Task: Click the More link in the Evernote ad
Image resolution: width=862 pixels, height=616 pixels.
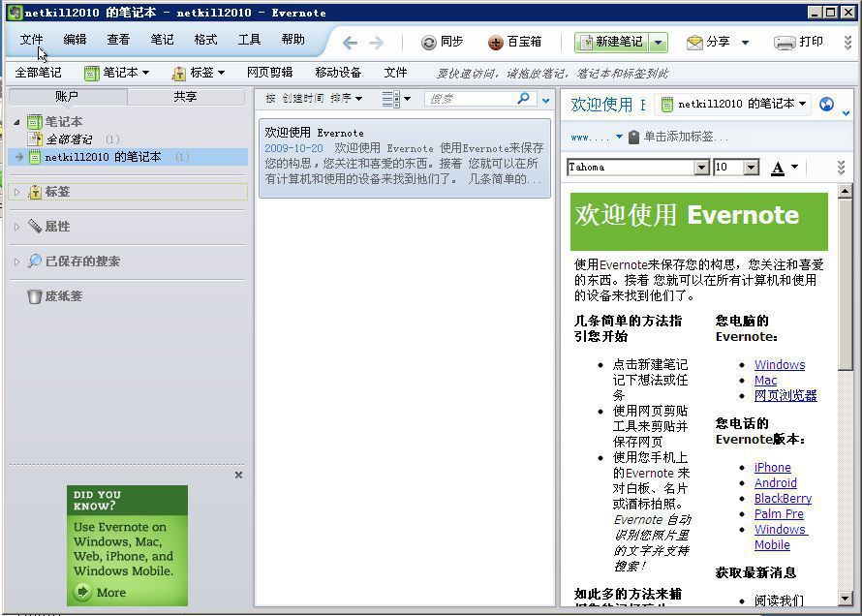Action: (x=111, y=592)
